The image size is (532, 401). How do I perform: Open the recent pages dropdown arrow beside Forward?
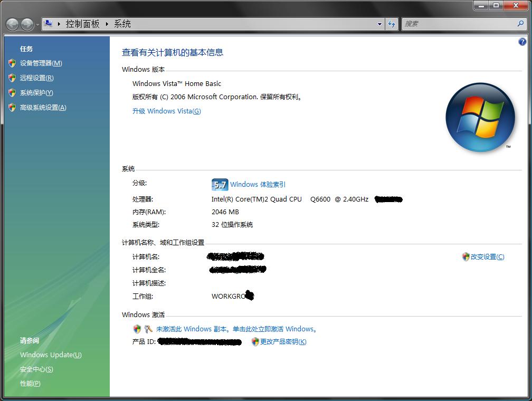37,24
